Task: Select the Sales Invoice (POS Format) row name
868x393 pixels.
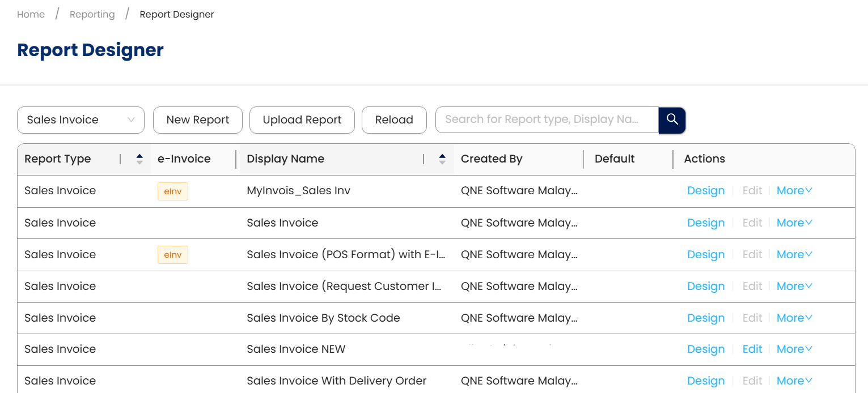Action: (346, 255)
